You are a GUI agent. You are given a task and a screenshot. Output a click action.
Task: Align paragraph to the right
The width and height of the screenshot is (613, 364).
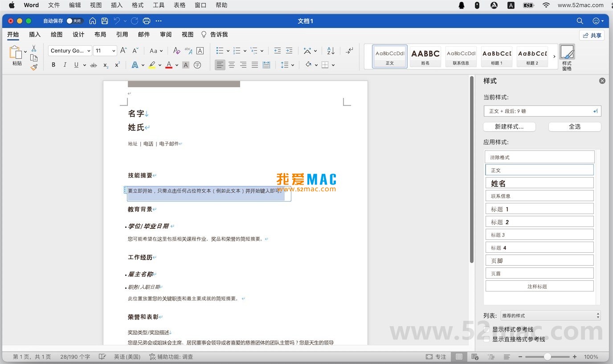coord(243,65)
